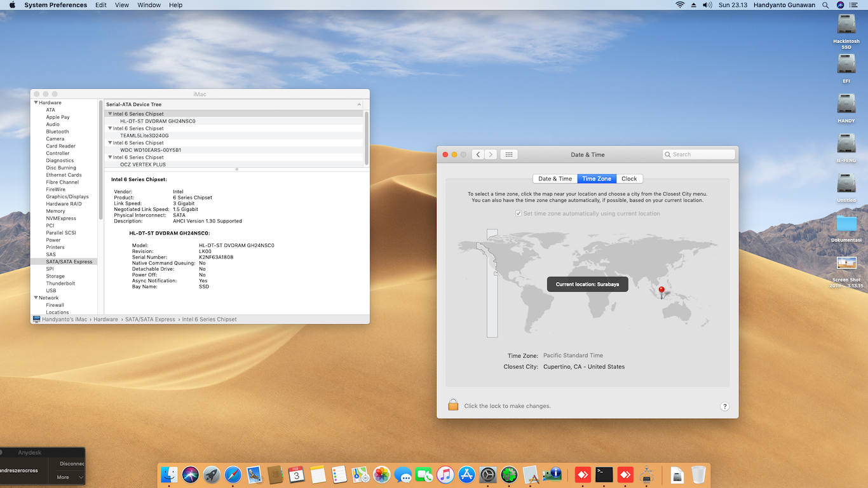
Task: Open Safari compass icon in Dock
Action: click(233, 474)
